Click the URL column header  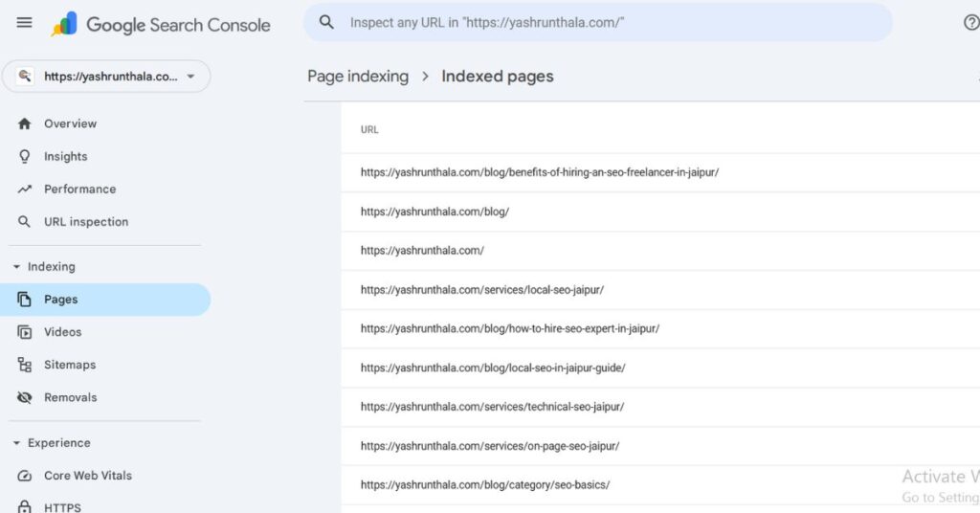(369, 129)
